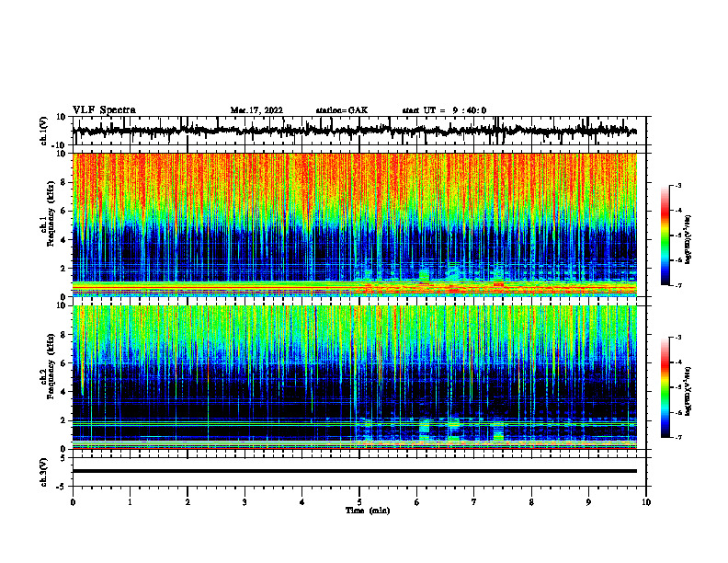The width and height of the screenshot is (728, 563).
Task: Click the ch.2 "Frequency (kHz)" axis label
Action: (x=51, y=366)
